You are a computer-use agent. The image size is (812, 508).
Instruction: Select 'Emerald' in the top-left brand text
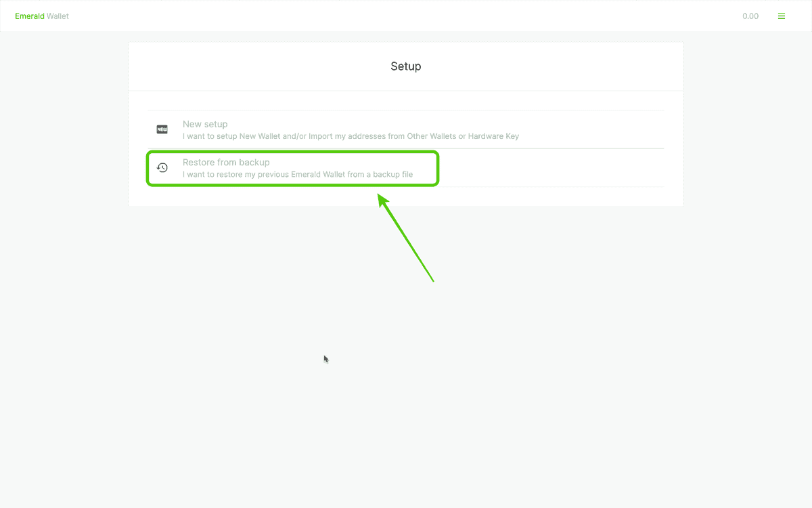pyautogui.click(x=28, y=16)
